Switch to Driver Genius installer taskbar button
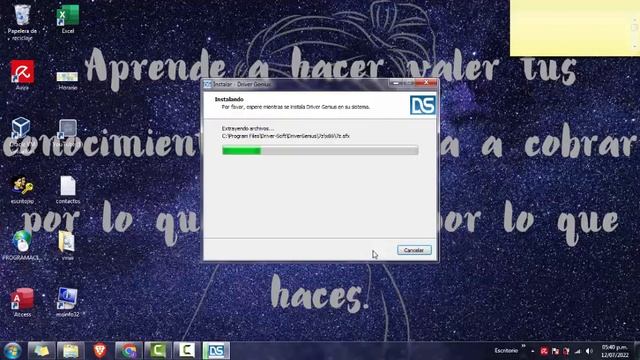The width and height of the screenshot is (640, 360). click(x=216, y=351)
